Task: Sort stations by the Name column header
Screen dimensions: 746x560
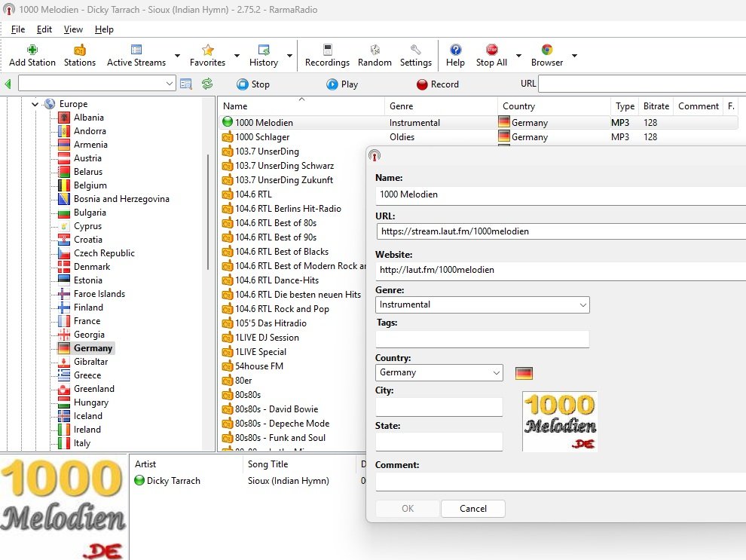Action: pos(301,106)
